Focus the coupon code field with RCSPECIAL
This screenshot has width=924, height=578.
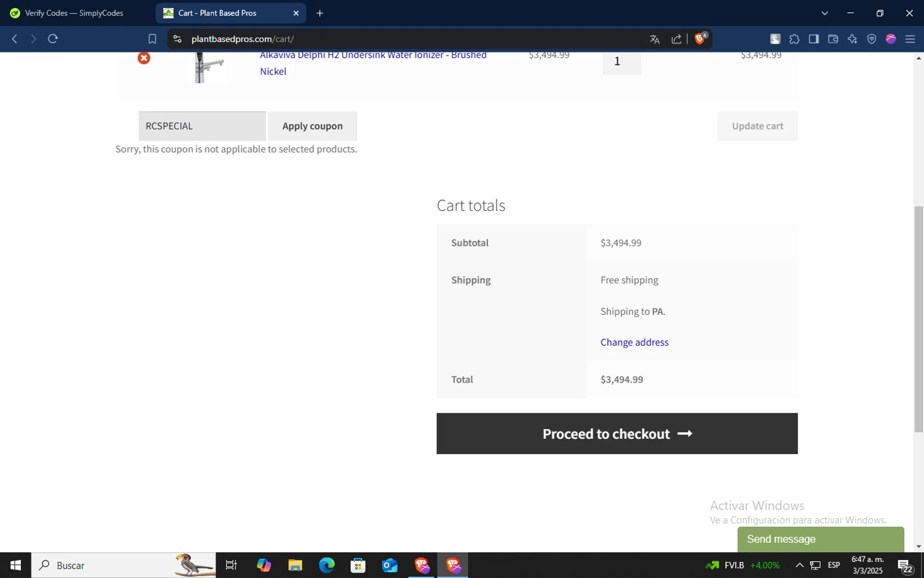202,126
